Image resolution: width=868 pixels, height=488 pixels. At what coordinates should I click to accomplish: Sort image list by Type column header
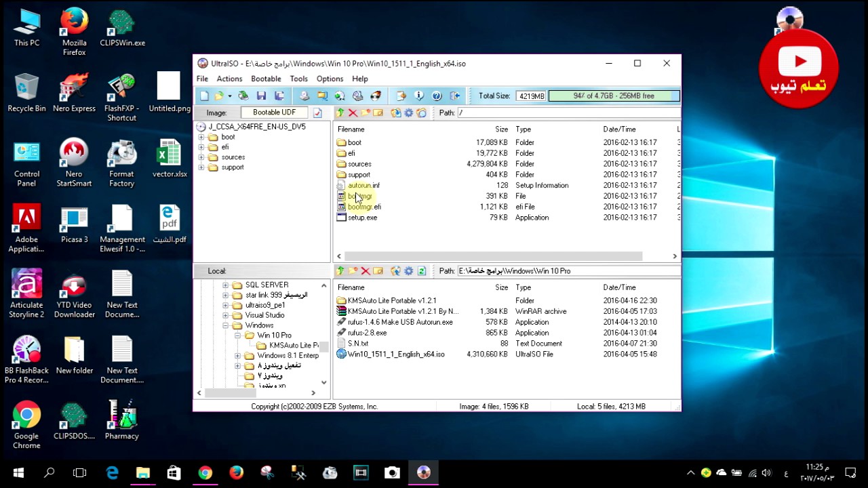pos(523,129)
